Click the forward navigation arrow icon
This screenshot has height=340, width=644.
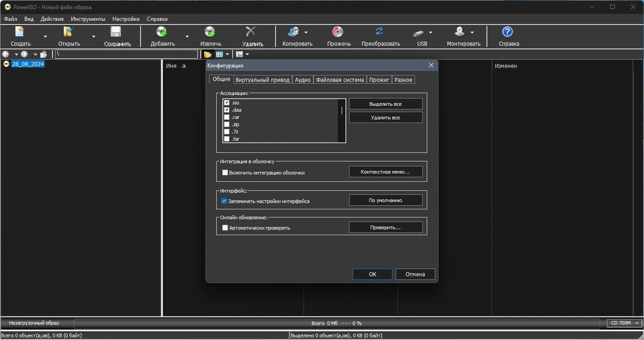click(x=25, y=54)
